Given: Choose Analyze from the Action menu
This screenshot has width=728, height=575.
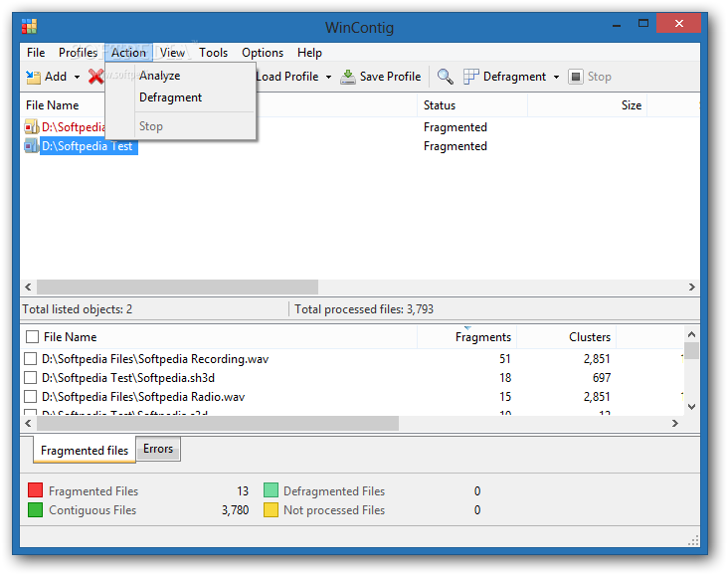Looking at the screenshot, I should point(181,76).
